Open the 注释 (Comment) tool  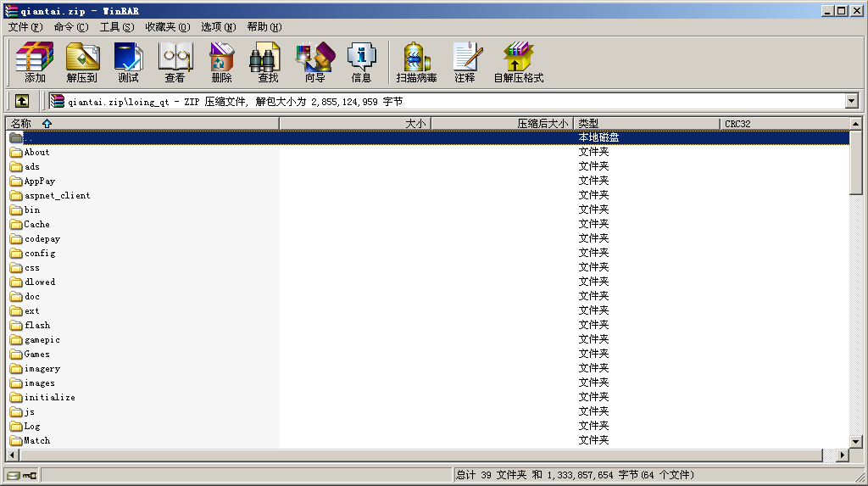click(465, 63)
